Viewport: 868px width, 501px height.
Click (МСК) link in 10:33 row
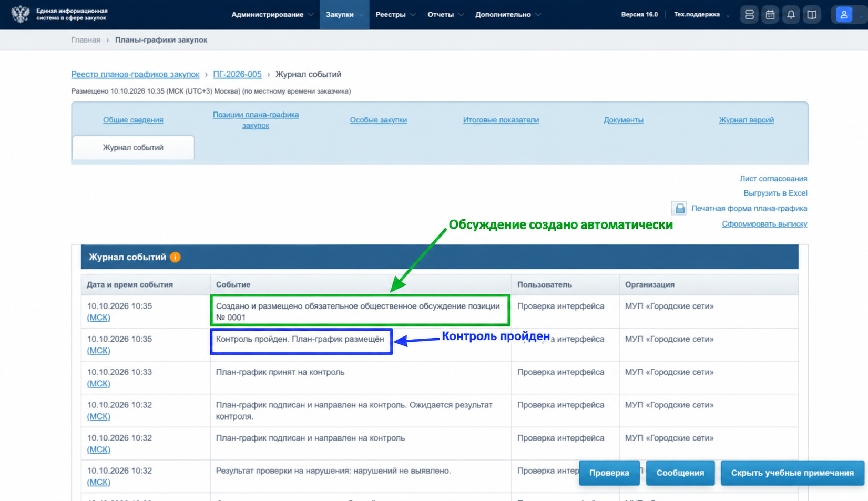pyautogui.click(x=99, y=384)
